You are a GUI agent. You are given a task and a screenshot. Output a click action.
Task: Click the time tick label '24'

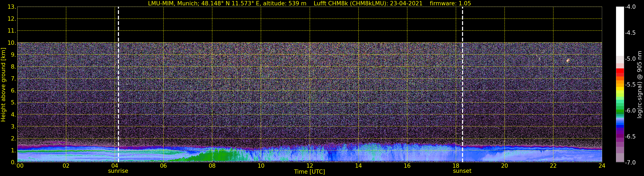(602, 166)
